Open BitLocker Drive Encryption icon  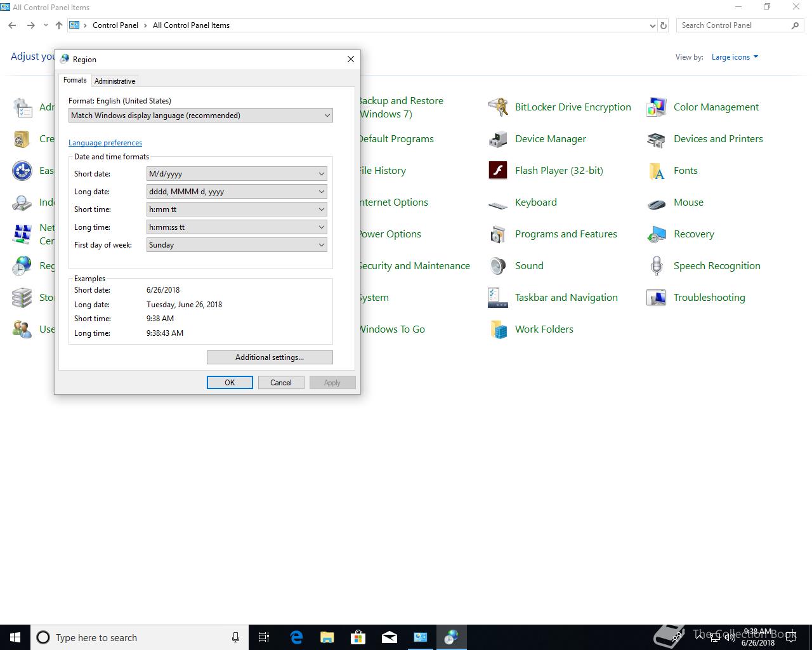click(x=498, y=107)
